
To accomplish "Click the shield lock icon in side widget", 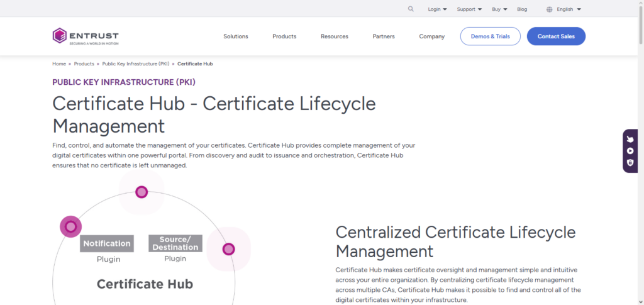I will pyautogui.click(x=630, y=162).
